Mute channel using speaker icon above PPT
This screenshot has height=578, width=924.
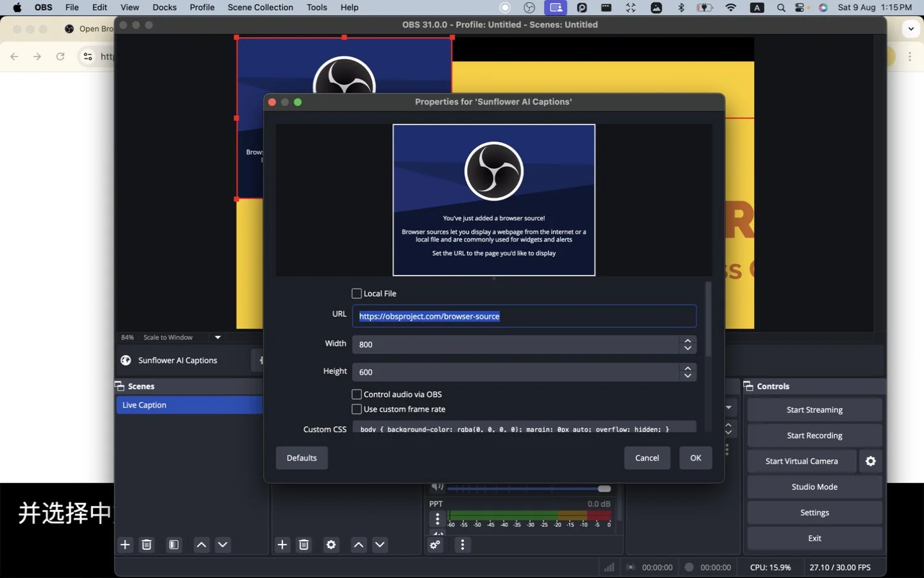pos(438,486)
